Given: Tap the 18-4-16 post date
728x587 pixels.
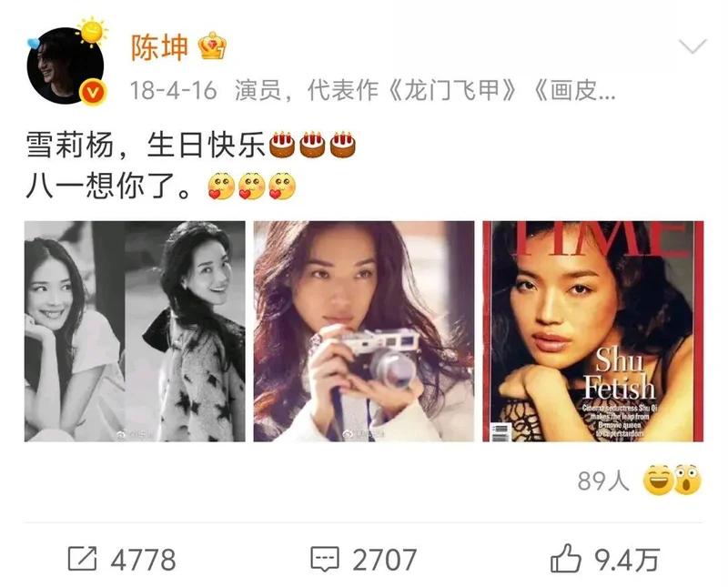Looking at the screenshot, I should [173, 90].
